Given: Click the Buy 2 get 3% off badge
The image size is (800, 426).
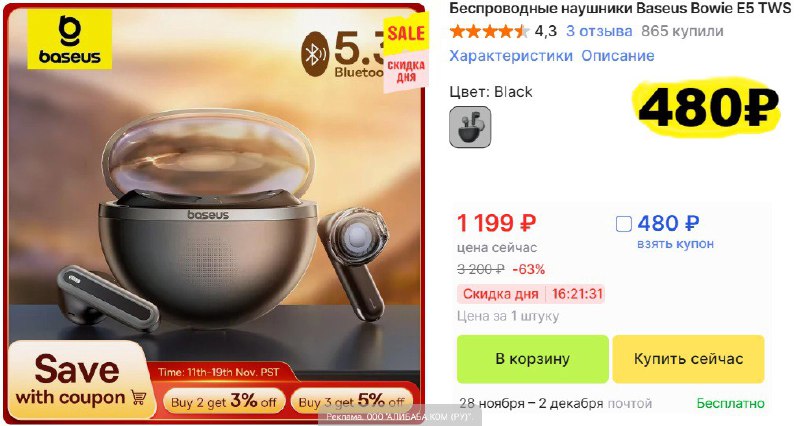Looking at the screenshot, I should tap(224, 402).
